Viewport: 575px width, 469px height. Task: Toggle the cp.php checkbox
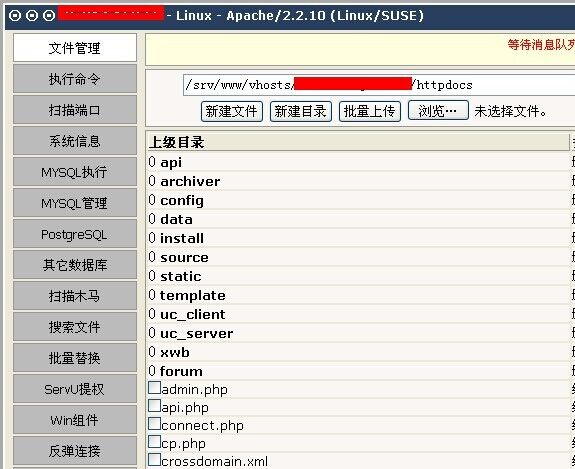click(x=154, y=441)
